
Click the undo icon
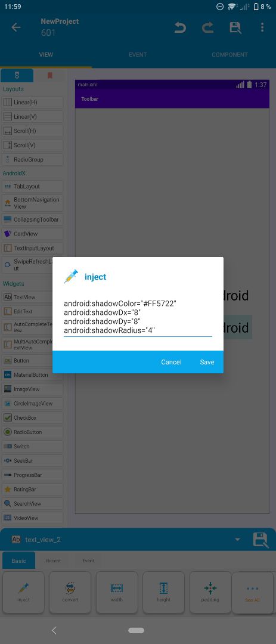point(180,27)
